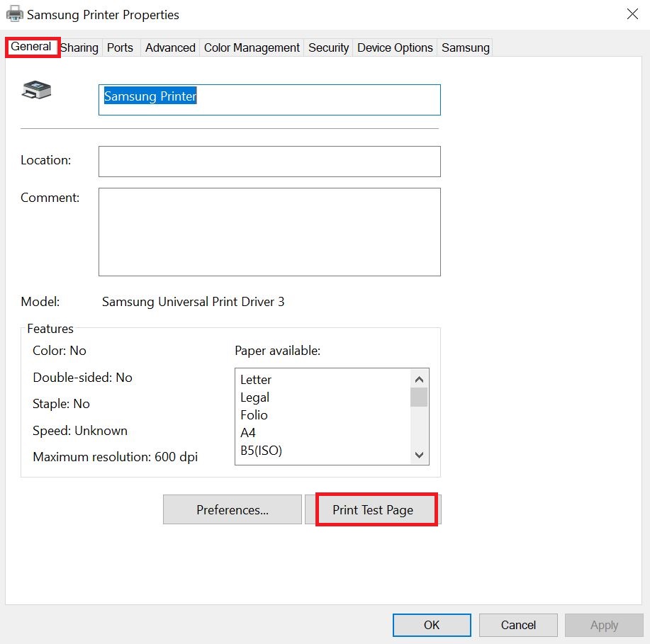
Task: Open the Ports tab
Action: point(121,47)
